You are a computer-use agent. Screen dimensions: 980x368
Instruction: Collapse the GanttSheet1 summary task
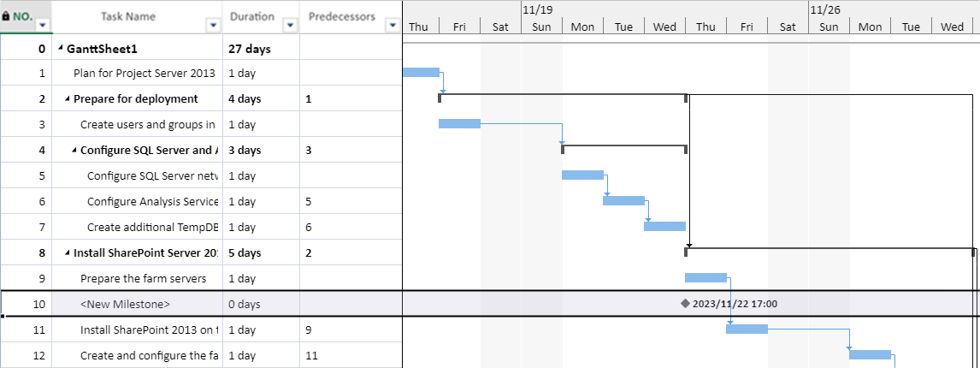(61, 48)
